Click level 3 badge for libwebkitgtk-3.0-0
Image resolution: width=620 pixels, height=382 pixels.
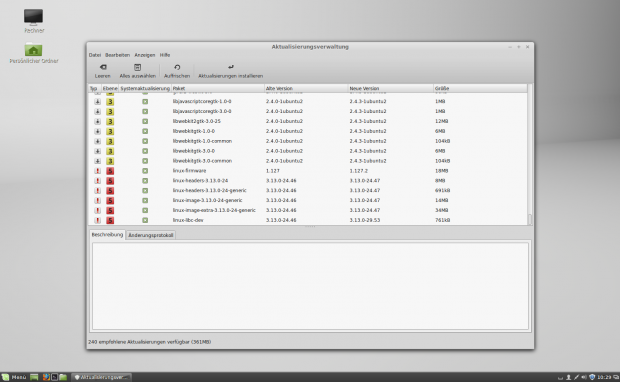(x=110, y=151)
